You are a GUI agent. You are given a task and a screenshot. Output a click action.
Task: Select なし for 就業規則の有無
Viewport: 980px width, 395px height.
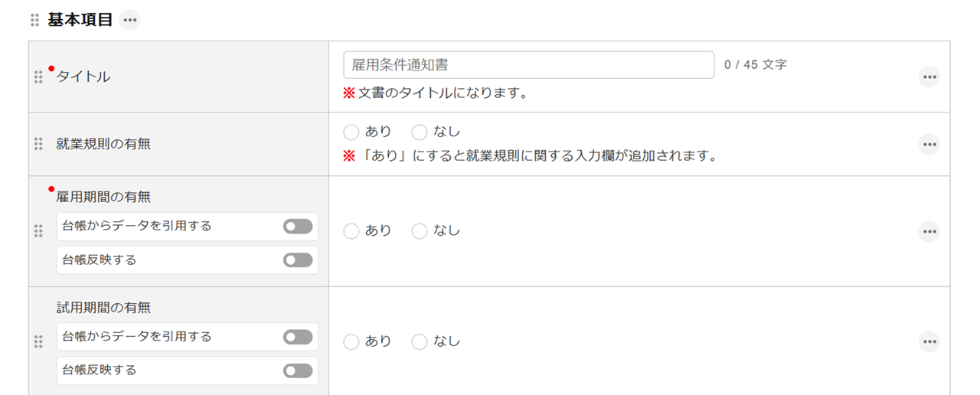[420, 132]
